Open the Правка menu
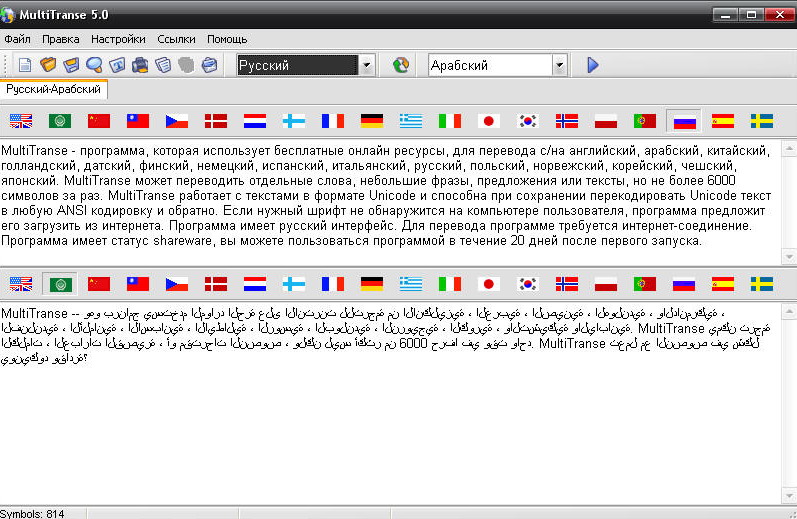This screenshot has height=519, width=797. pos(60,39)
